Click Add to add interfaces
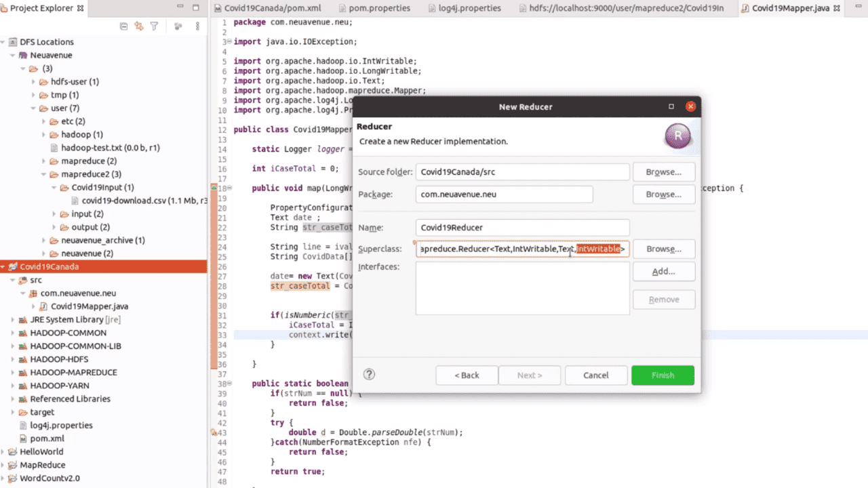The height and width of the screenshot is (488, 868). (x=664, y=272)
